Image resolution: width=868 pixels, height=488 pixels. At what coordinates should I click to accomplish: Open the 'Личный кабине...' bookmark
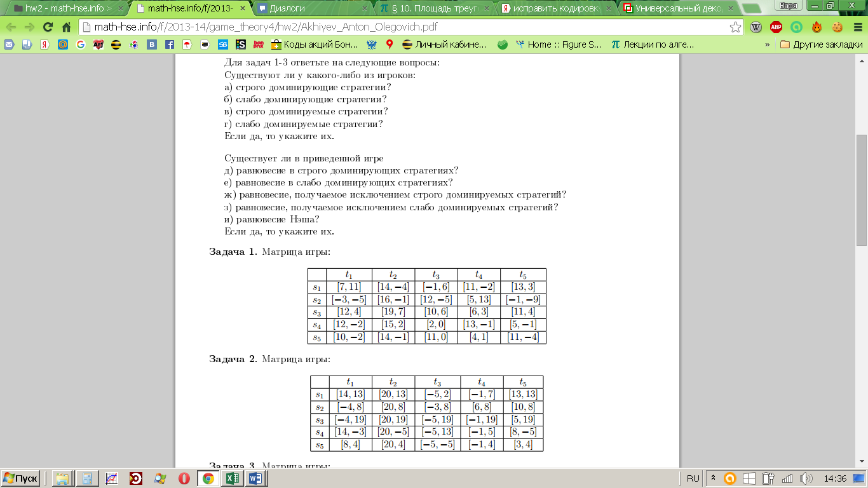click(444, 44)
